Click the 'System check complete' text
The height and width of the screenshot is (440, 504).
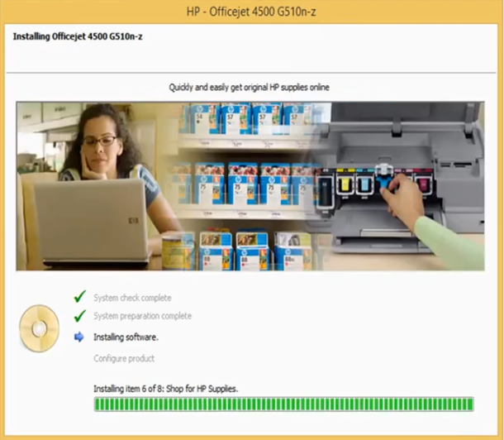pos(132,298)
